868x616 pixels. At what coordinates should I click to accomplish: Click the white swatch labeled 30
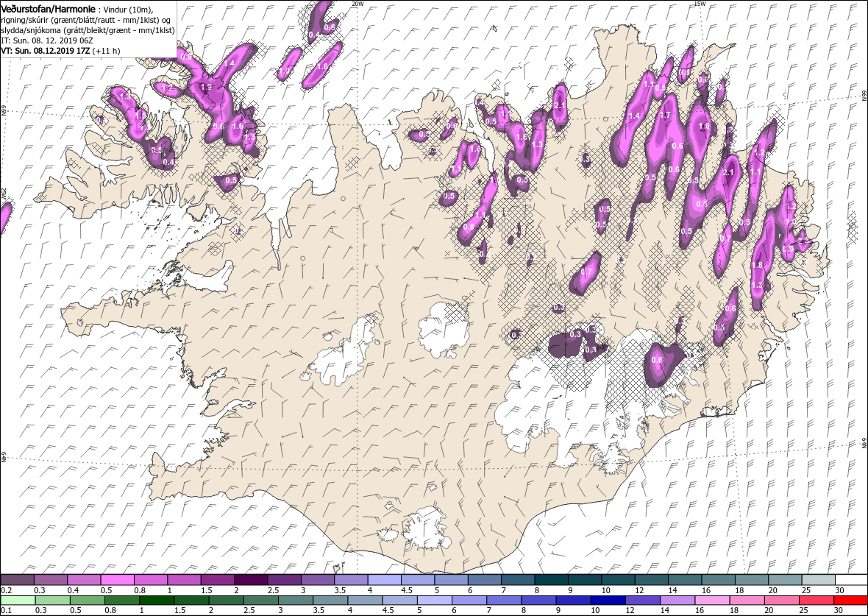851,580
